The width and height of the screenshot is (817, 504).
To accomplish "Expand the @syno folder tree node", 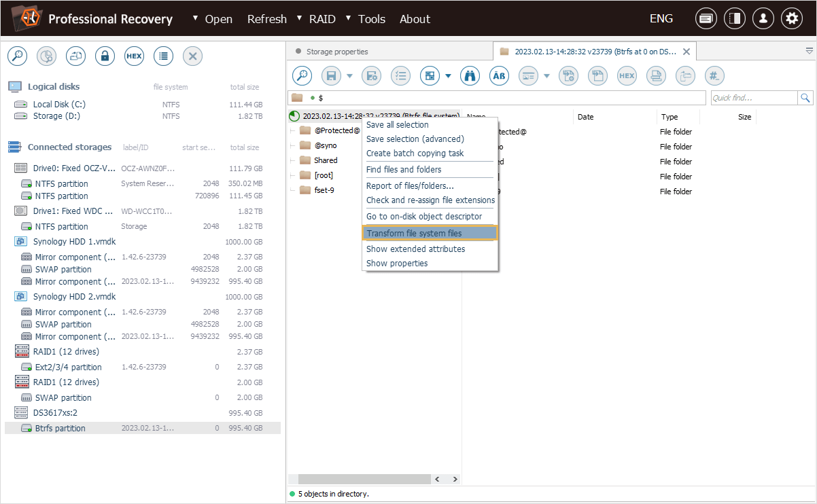I will 293,145.
